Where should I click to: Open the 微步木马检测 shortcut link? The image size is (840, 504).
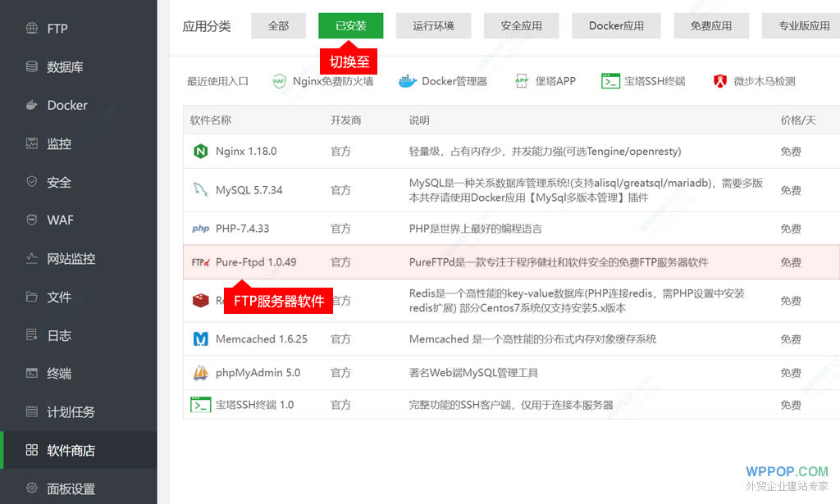pos(755,81)
